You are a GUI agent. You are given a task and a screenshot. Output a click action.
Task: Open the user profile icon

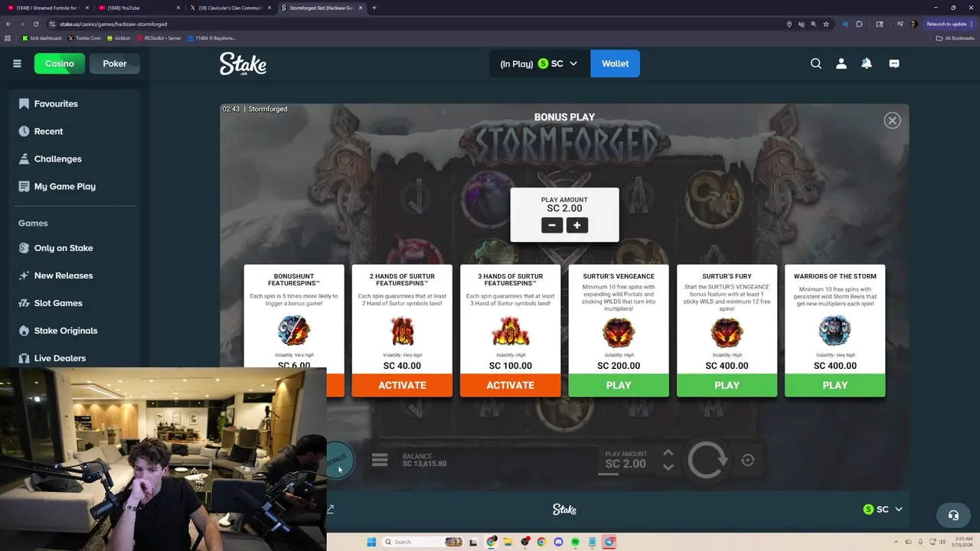pyautogui.click(x=841, y=64)
